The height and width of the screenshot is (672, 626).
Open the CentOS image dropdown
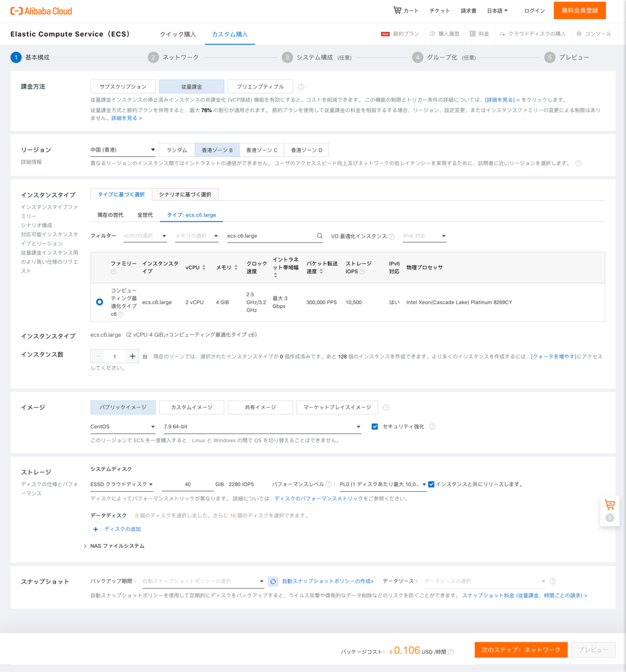[x=123, y=427]
